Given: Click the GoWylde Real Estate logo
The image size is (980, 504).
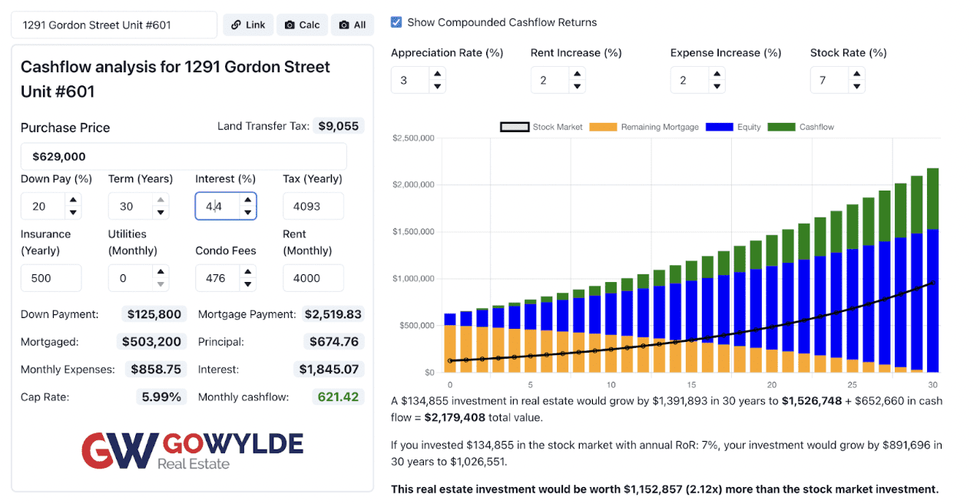Looking at the screenshot, I should pos(192,450).
